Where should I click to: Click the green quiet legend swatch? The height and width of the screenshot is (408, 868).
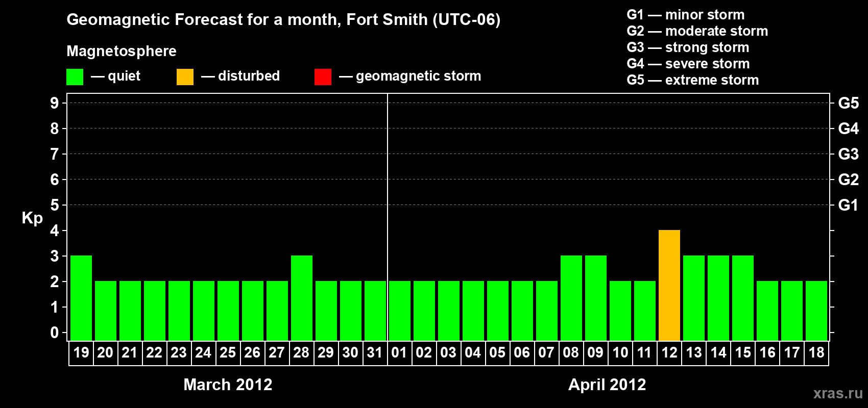coord(75,77)
